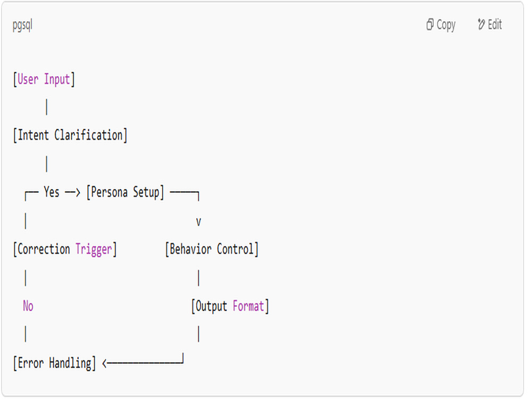Click the [Output Format] node text
Viewport: 532px width, 399px height.
click(x=230, y=306)
